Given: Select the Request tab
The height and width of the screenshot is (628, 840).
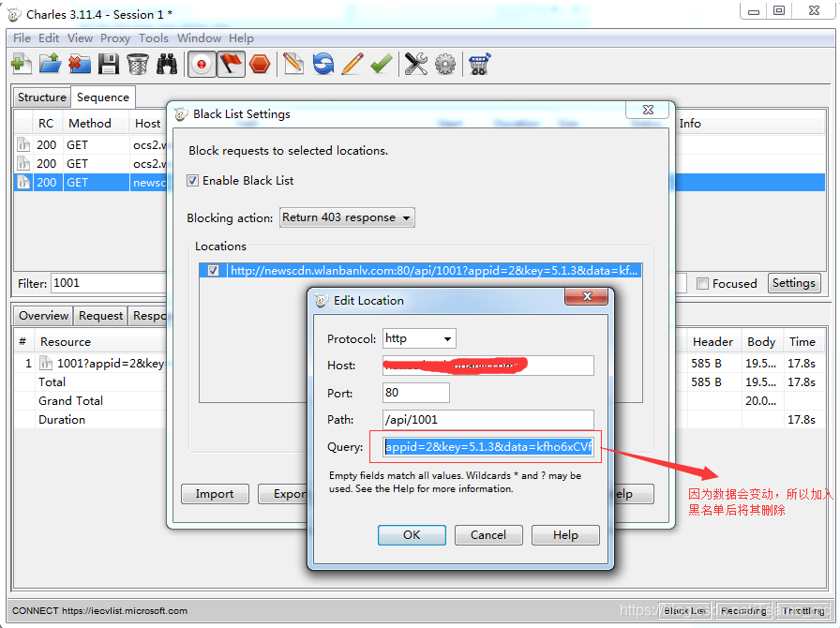Looking at the screenshot, I should pos(100,316).
